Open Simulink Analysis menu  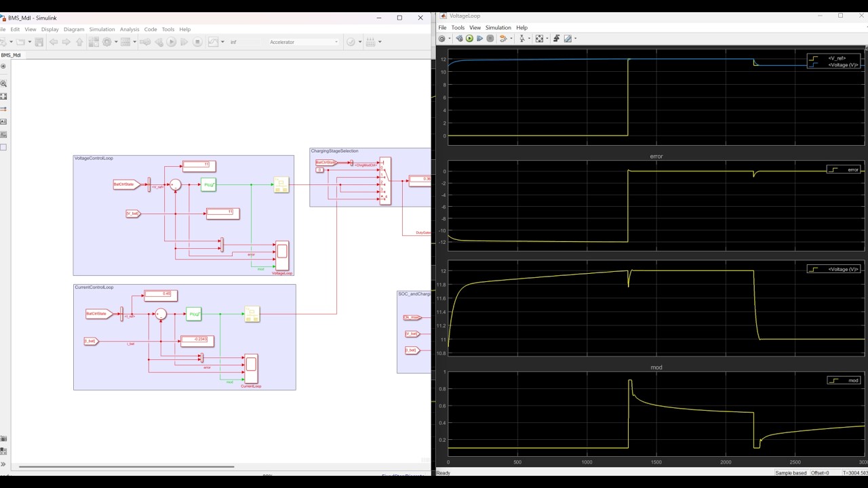[130, 29]
